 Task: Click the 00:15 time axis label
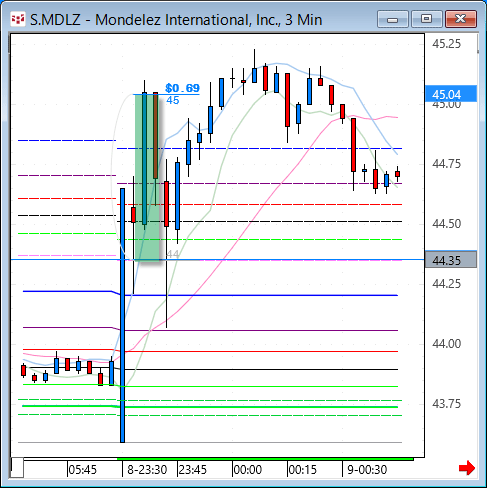[x=303, y=470]
